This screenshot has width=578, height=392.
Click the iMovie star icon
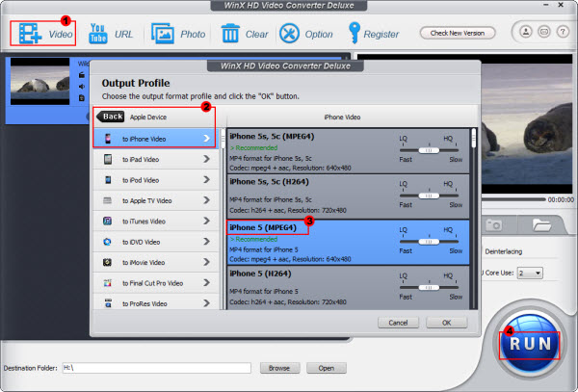[107, 262]
